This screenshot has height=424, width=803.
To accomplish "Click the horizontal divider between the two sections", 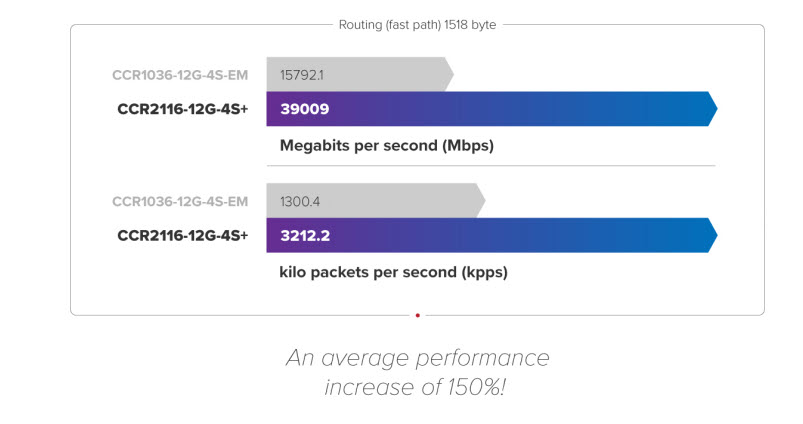I will [x=491, y=165].
